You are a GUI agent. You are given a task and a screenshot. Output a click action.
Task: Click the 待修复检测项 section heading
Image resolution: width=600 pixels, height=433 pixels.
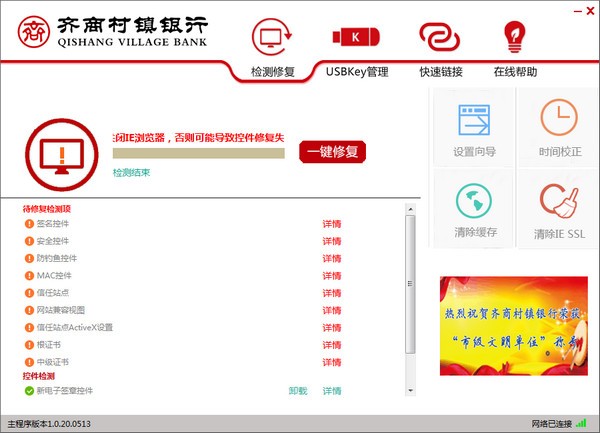(47, 209)
